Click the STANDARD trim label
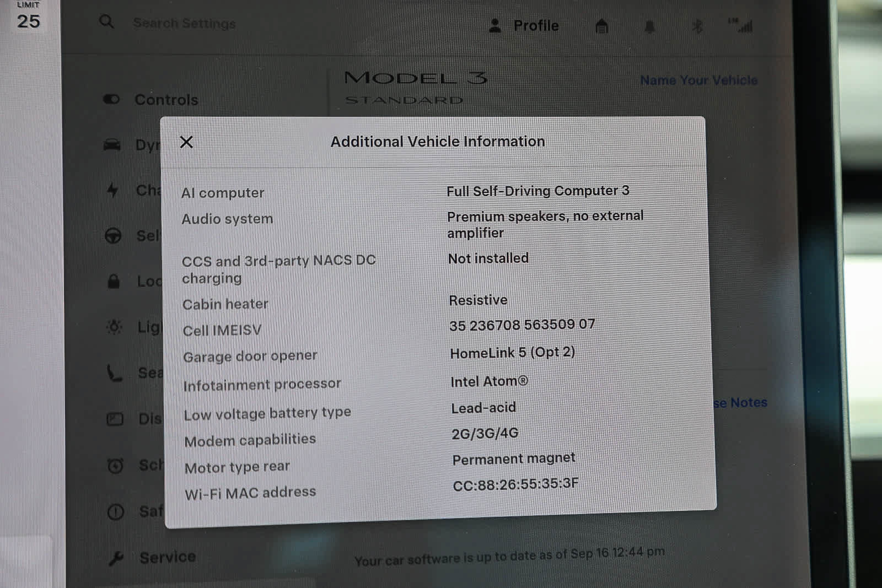Image resolution: width=882 pixels, height=588 pixels. [x=404, y=100]
